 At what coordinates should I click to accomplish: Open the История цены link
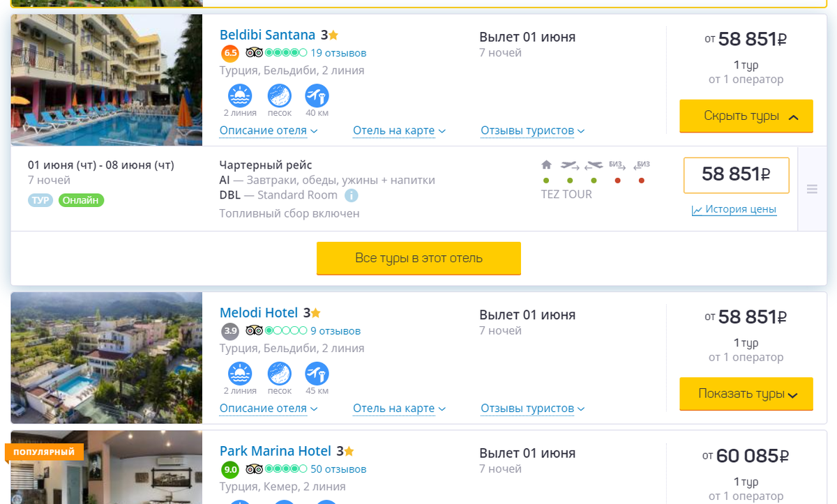pos(734,209)
